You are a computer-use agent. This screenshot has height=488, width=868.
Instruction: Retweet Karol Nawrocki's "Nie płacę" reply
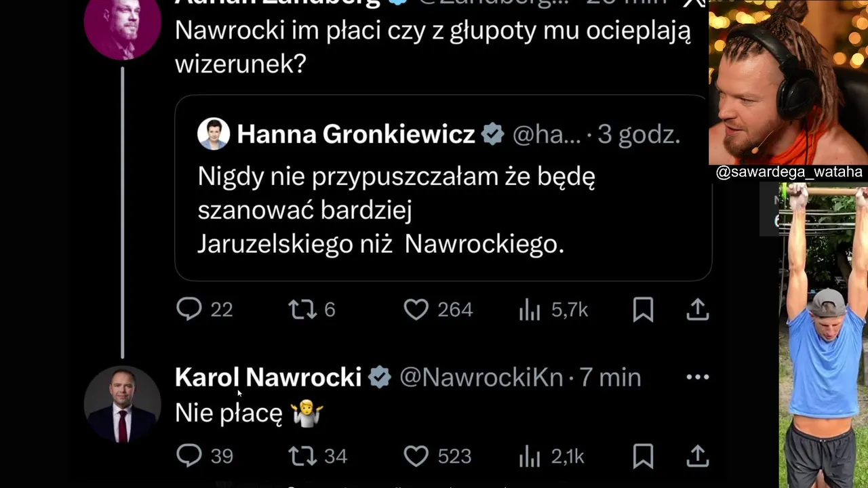[x=302, y=455]
